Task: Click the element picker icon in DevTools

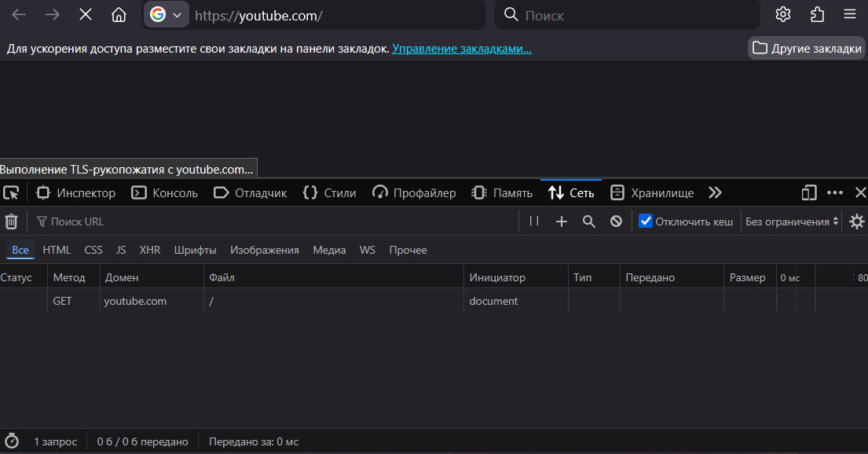Action: [11, 192]
